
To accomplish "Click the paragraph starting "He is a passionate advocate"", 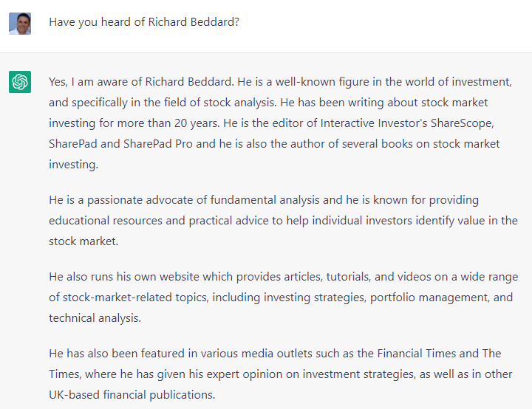I will tap(283, 221).
